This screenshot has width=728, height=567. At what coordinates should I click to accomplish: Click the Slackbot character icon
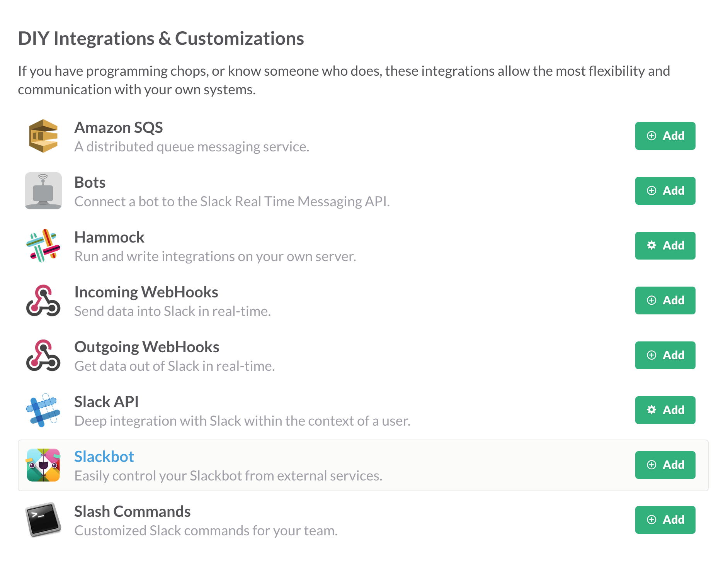click(43, 465)
